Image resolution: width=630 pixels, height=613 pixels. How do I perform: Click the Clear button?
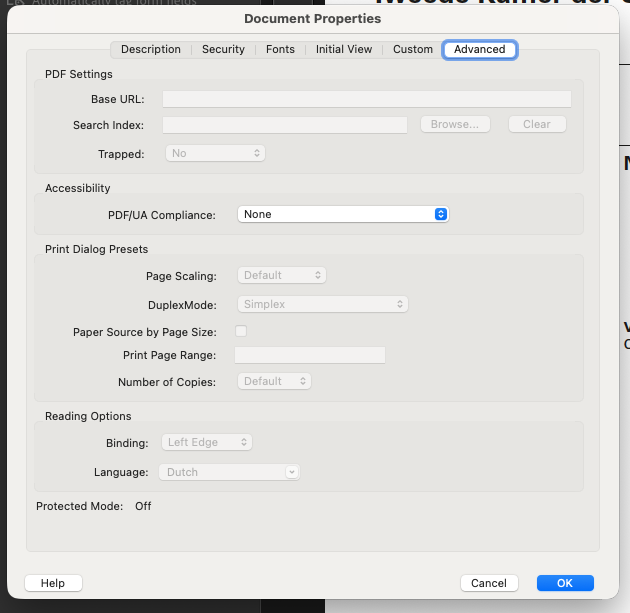click(536, 125)
